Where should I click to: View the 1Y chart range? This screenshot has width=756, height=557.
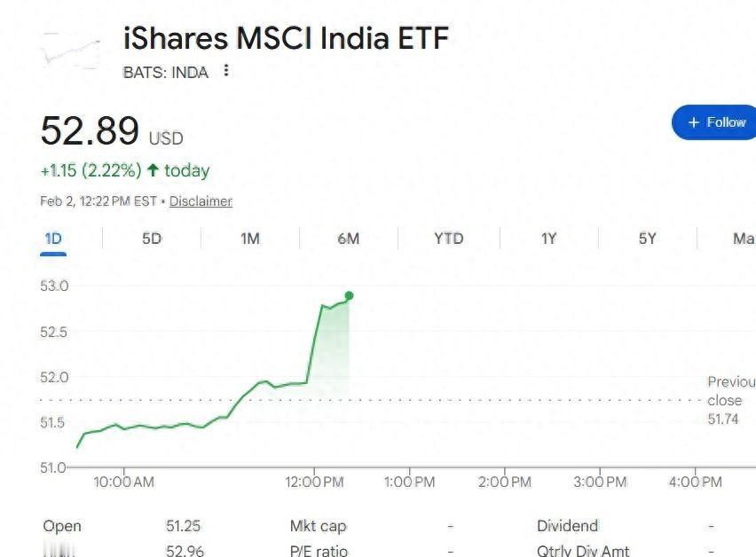[548, 239]
